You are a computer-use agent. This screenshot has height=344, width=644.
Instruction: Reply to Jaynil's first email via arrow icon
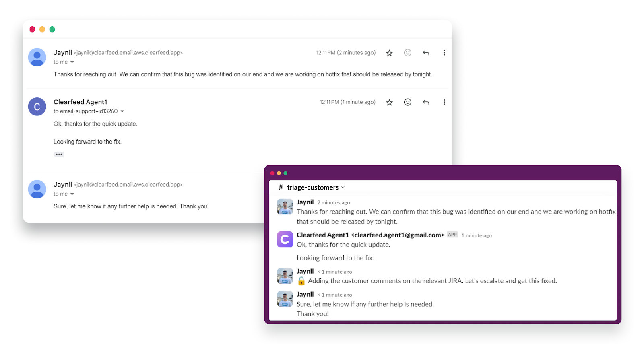(426, 53)
